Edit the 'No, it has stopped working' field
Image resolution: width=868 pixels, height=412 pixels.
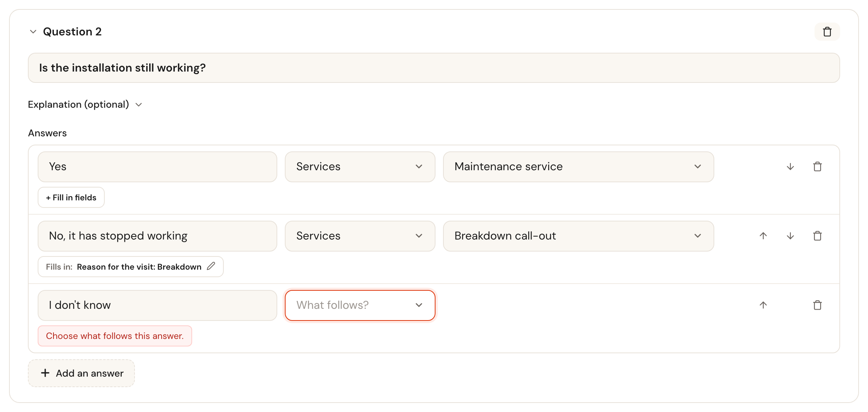157,236
